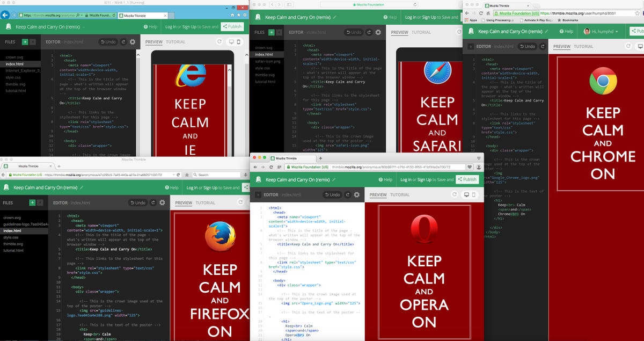Image resolution: width=644 pixels, height=341 pixels.
Task: Click Opera's reload button
Action: pyautogui.click(x=271, y=167)
